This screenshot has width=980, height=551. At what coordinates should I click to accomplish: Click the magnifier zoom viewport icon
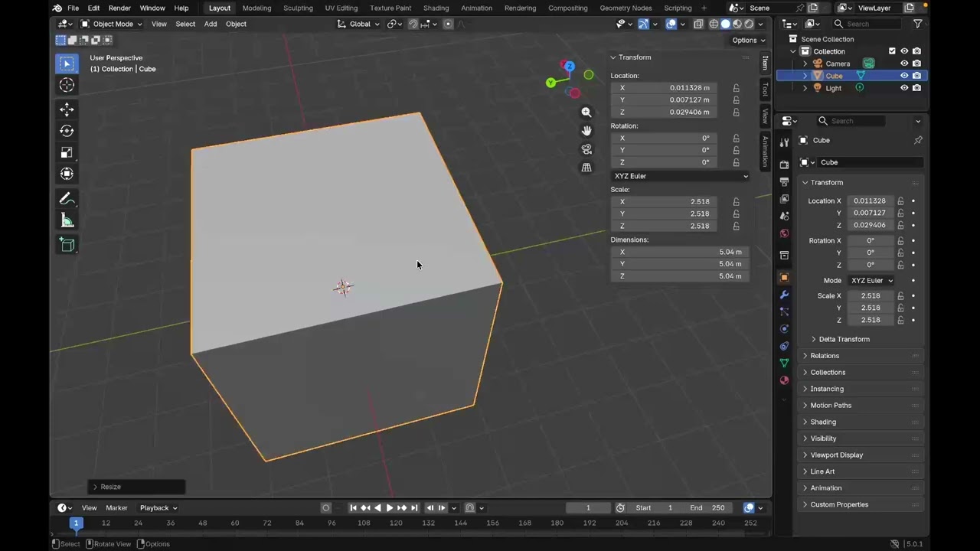(586, 112)
